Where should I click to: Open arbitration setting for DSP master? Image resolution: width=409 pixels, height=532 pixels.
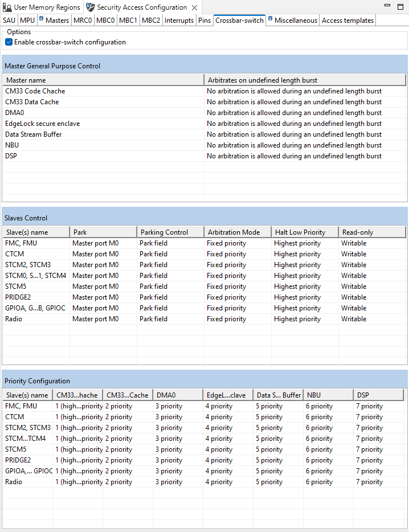point(305,156)
